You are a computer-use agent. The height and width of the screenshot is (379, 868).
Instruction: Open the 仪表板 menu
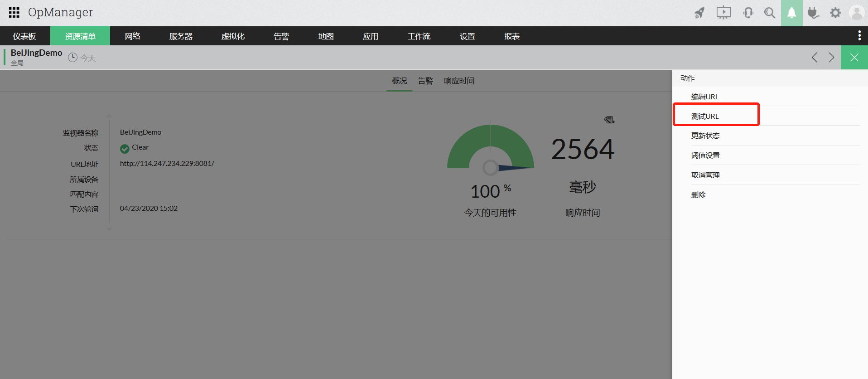(x=24, y=36)
